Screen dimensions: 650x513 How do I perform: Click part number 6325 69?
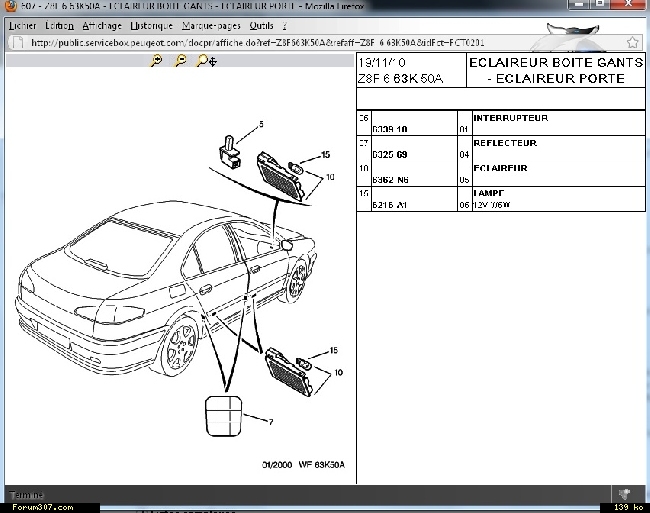tap(390, 155)
